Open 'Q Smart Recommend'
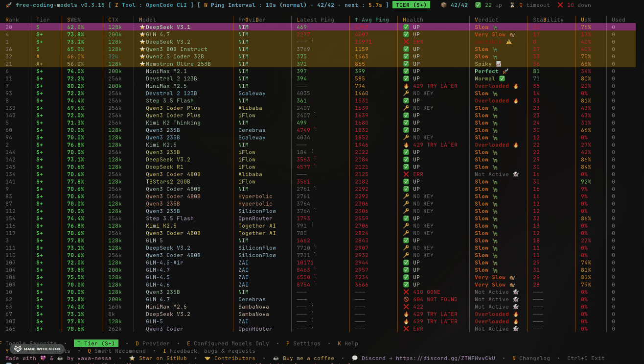The width and height of the screenshot is (644, 364). coord(116,351)
